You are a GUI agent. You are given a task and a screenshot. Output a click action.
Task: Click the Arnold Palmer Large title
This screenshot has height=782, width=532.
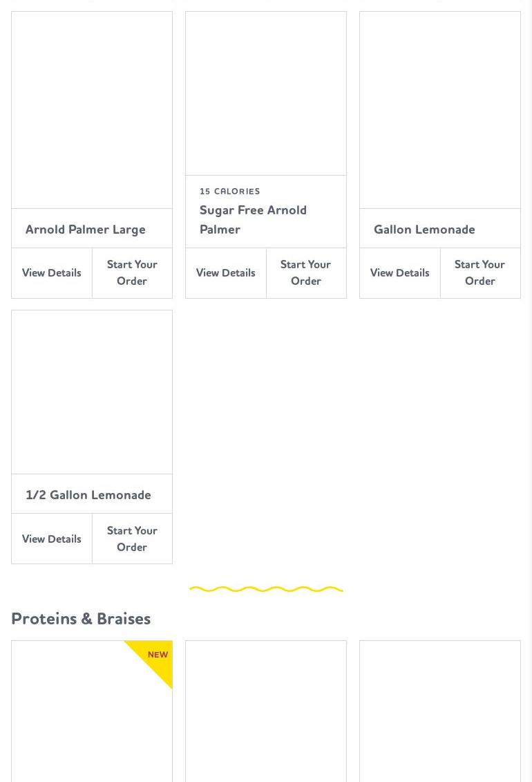tap(86, 230)
